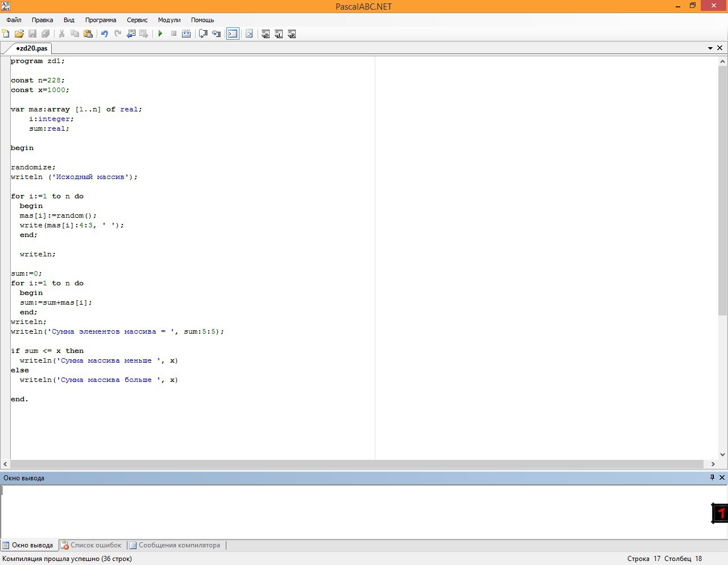
Task: Click the editor vertical scrollbar down arrow
Action: (723, 454)
